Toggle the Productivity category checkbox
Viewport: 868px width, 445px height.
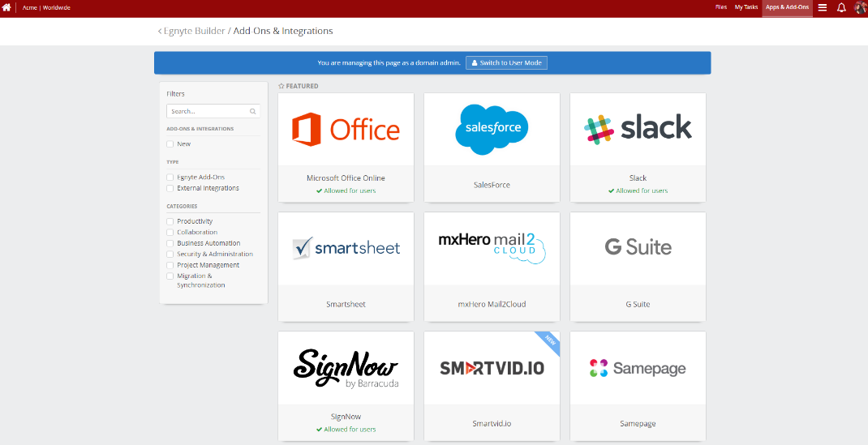(170, 221)
